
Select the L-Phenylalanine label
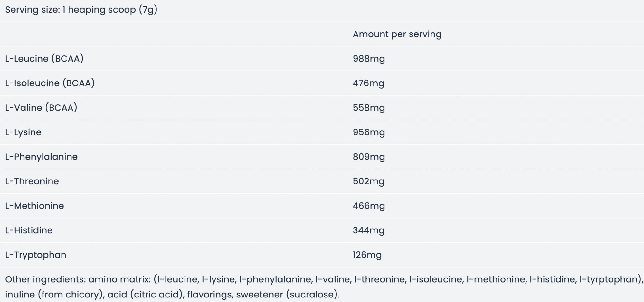coord(41,157)
